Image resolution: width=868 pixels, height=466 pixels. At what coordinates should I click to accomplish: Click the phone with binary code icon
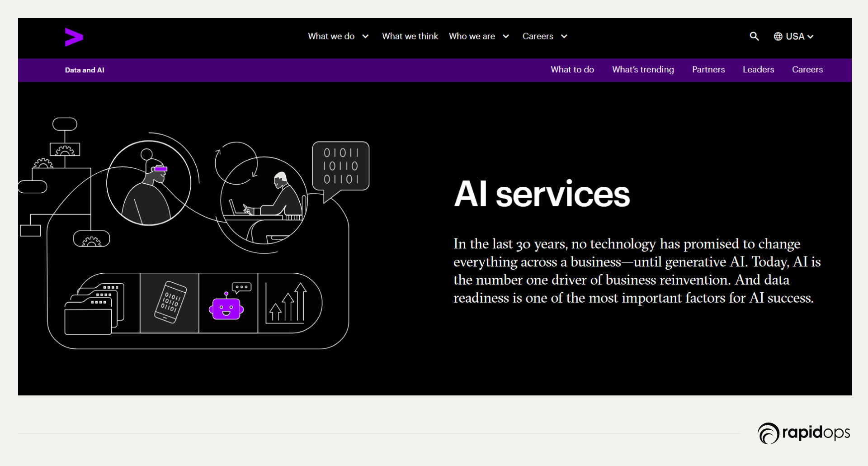click(x=170, y=303)
